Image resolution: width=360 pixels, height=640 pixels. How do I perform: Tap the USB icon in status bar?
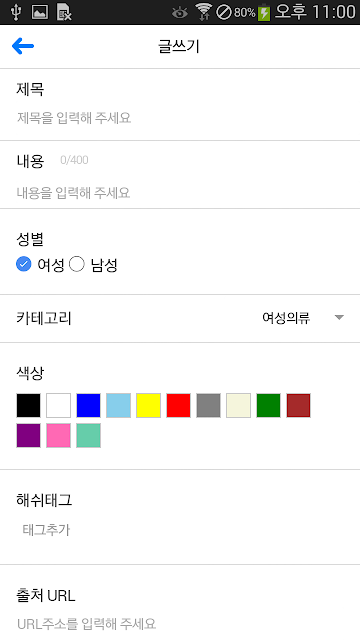point(16,12)
